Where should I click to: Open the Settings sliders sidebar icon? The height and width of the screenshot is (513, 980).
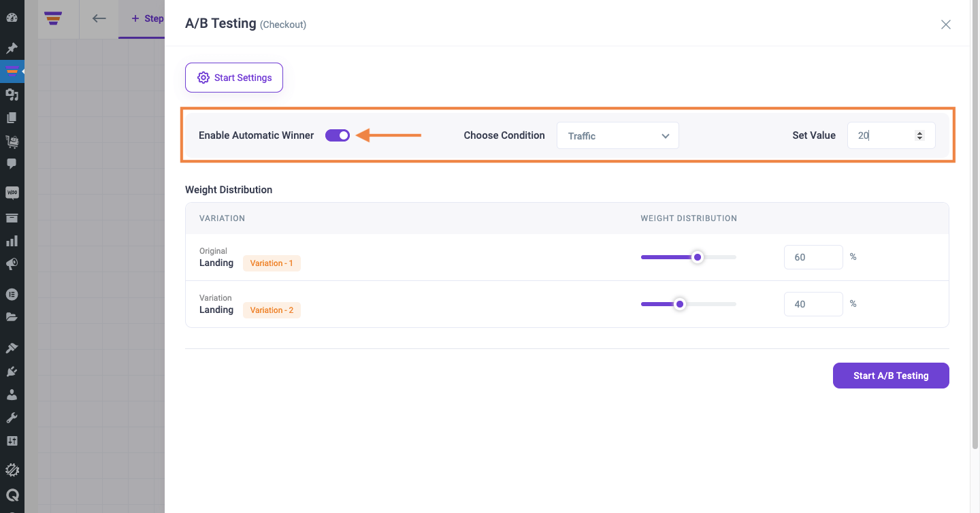[12, 441]
